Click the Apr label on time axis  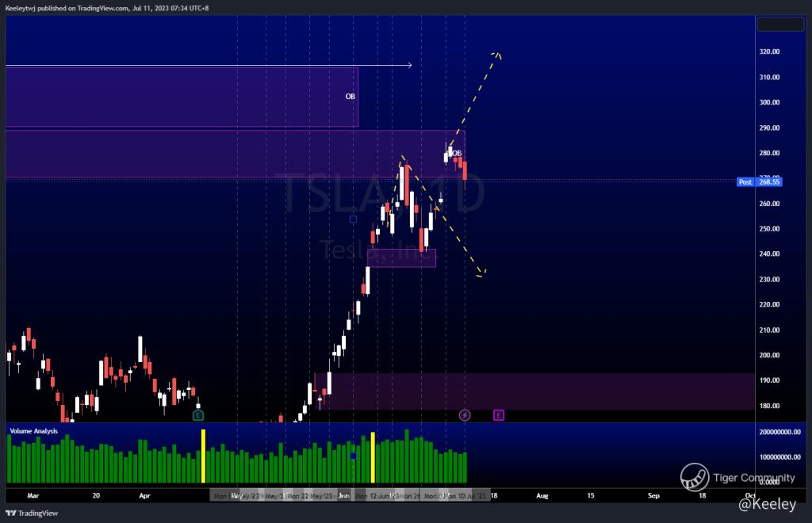[x=144, y=495]
